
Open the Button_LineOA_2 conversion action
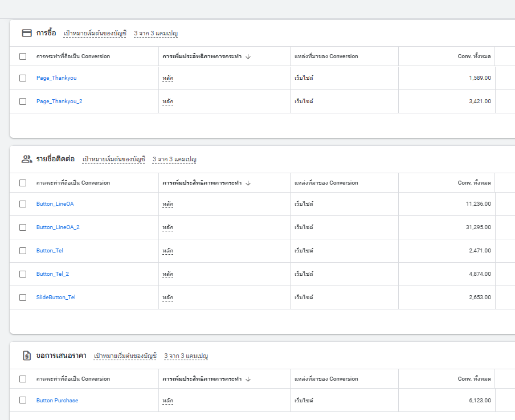pos(58,227)
